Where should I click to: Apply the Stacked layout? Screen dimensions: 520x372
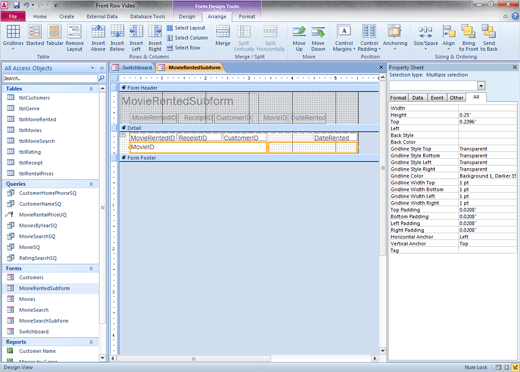tap(35, 35)
